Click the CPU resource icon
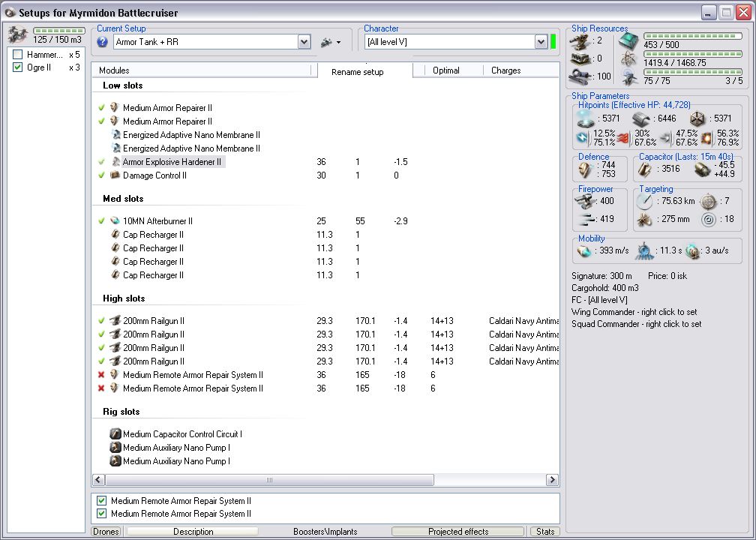 pos(630,40)
